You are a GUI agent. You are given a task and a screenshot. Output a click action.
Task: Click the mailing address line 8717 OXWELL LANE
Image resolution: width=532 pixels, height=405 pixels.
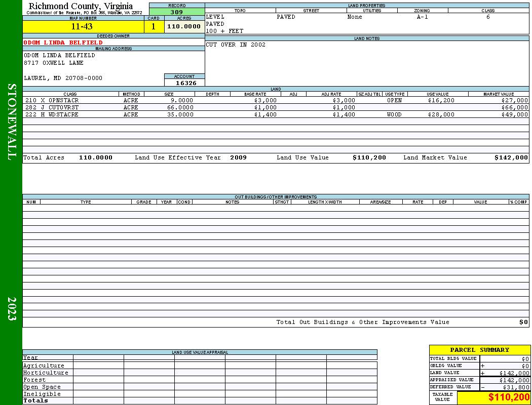tap(54, 63)
